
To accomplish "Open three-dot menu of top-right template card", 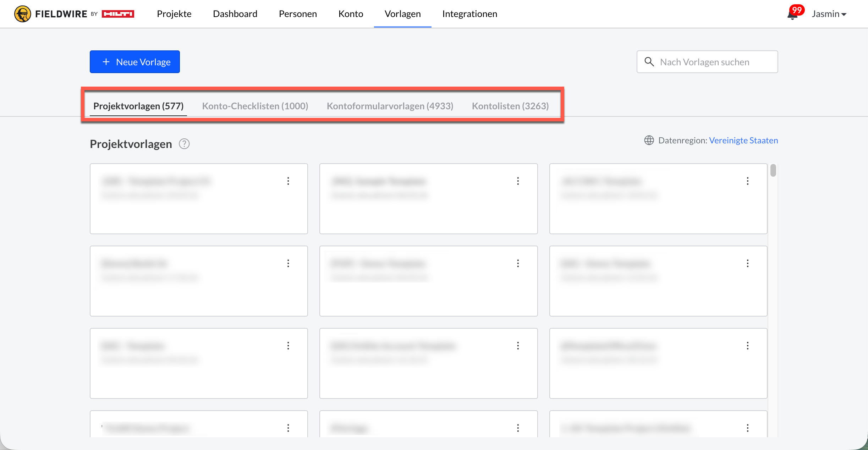I will tap(747, 181).
